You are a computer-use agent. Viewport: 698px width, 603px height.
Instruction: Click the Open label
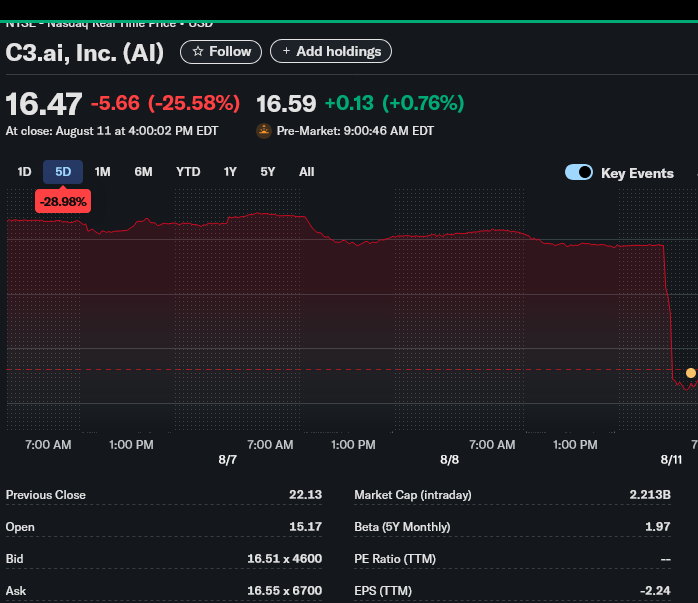(20, 527)
